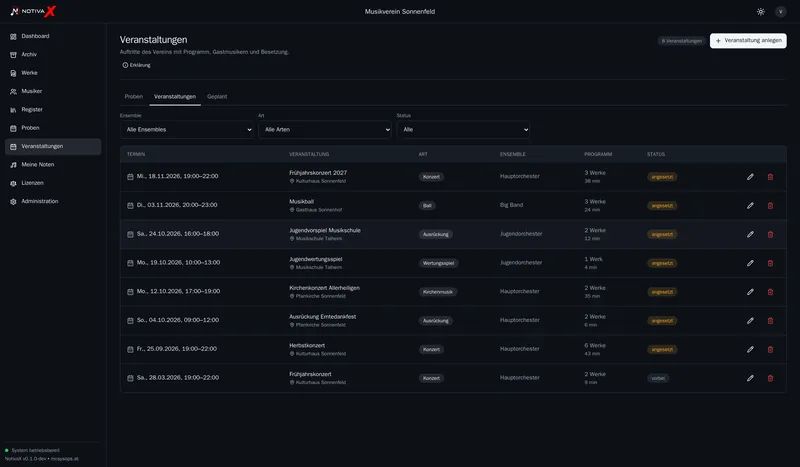Click date Mi., 18.11.2026, 19:00–22:00
Viewport: 800px width, 467px height.
pos(177,176)
